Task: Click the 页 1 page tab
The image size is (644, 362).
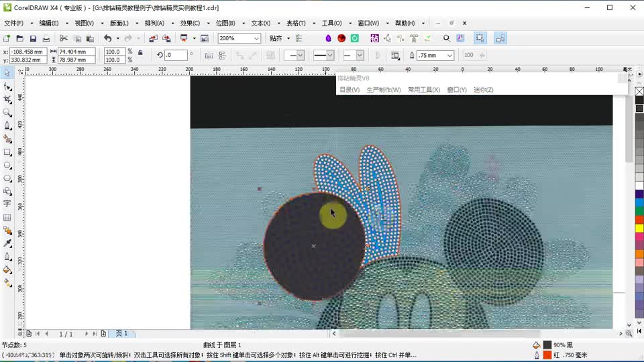Action: point(121,333)
